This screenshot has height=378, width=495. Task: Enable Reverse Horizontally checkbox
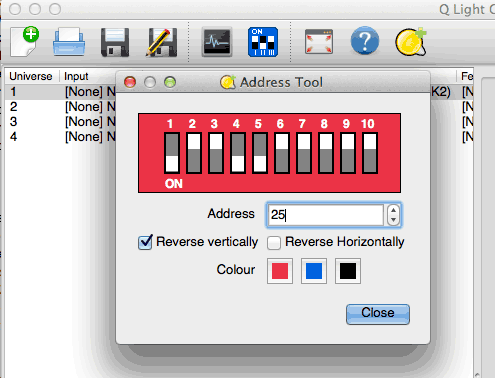click(x=274, y=242)
